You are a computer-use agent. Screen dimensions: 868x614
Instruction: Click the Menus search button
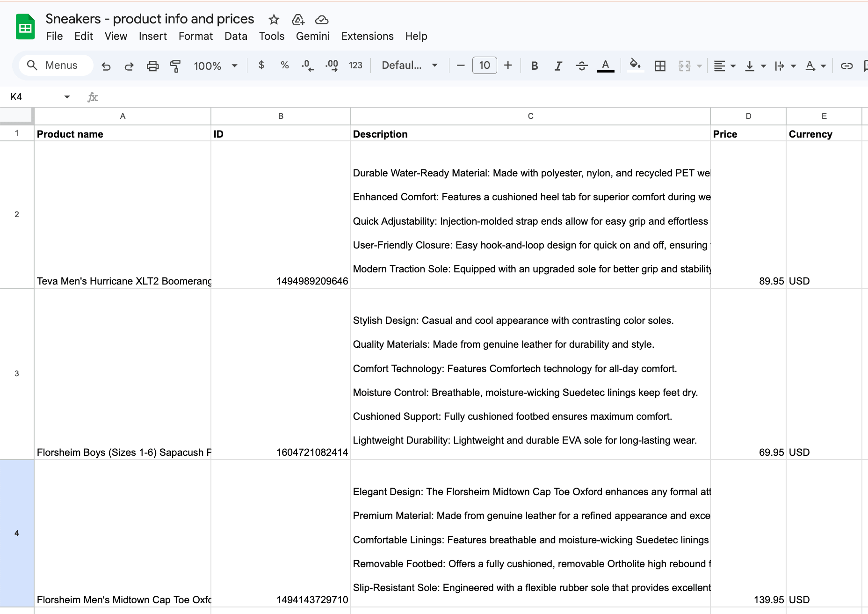55,65
